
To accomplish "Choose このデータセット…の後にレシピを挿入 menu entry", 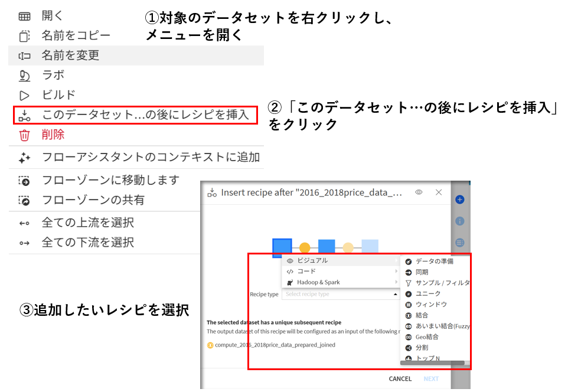I will 145,115.
